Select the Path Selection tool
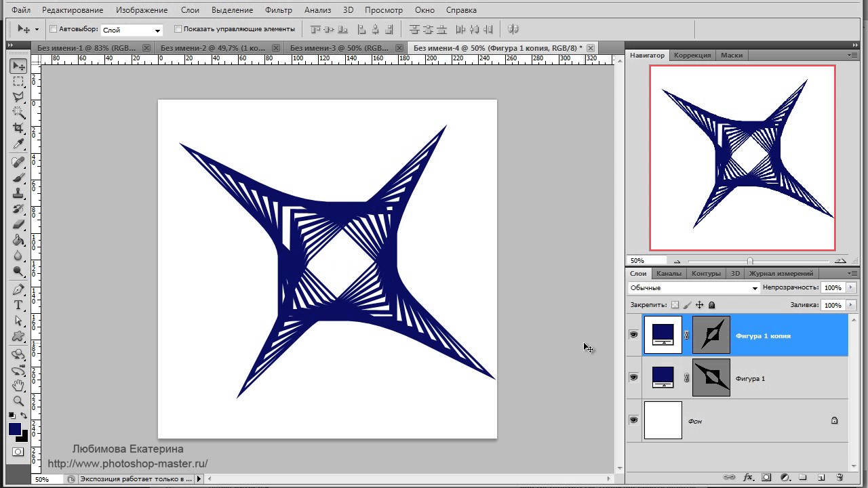Image resolution: width=868 pixels, height=488 pixels. pos(18,321)
